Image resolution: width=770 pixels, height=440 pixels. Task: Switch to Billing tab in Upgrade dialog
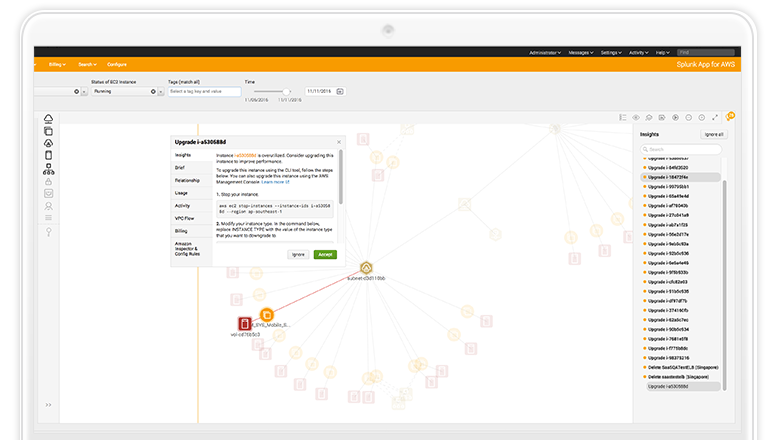pyautogui.click(x=192, y=231)
